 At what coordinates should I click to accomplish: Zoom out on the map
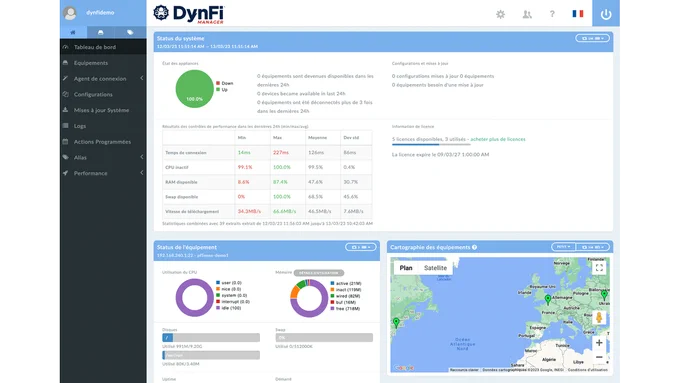click(599, 357)
